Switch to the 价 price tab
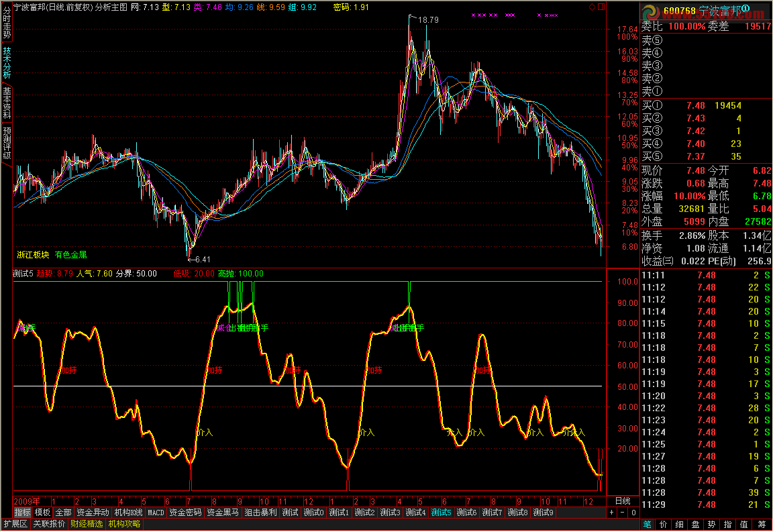This screenshot has height=532, width=773. coord(664,524)
